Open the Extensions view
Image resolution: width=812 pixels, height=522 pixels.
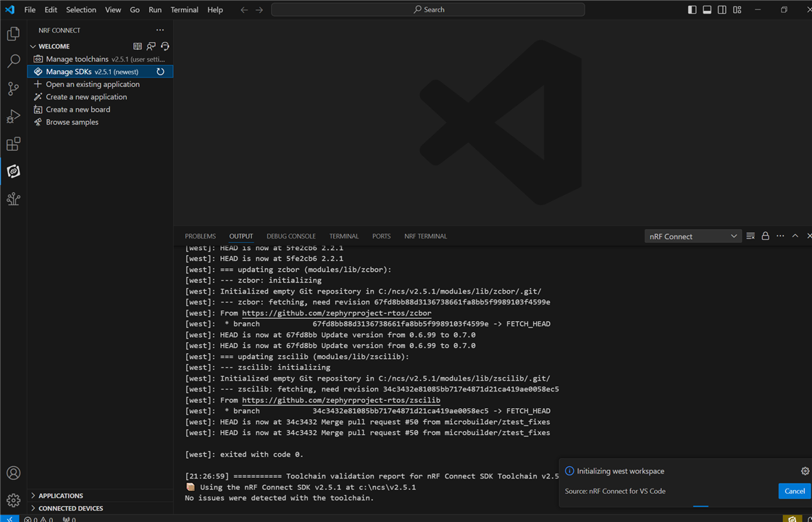(14, 144)
